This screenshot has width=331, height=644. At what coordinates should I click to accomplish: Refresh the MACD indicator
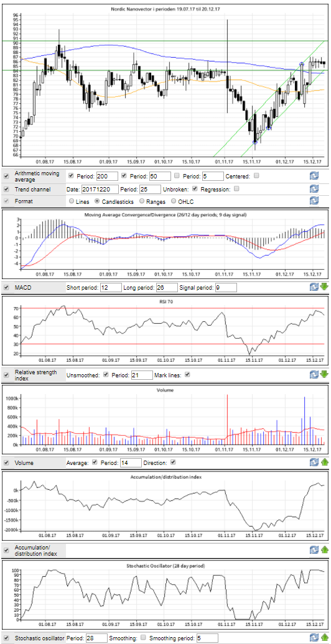[x=314, y=287]
